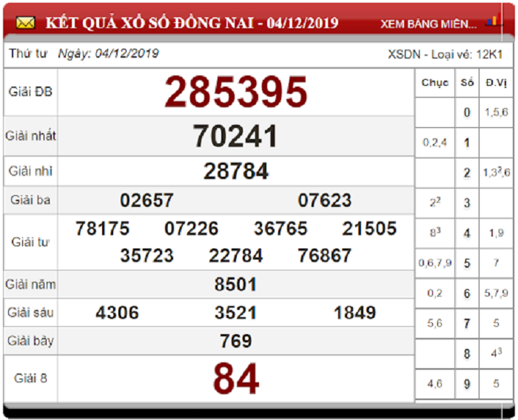Click sixth prize number 3521
This screenshot has width=518, height=420.
click(x=235, y=313)
